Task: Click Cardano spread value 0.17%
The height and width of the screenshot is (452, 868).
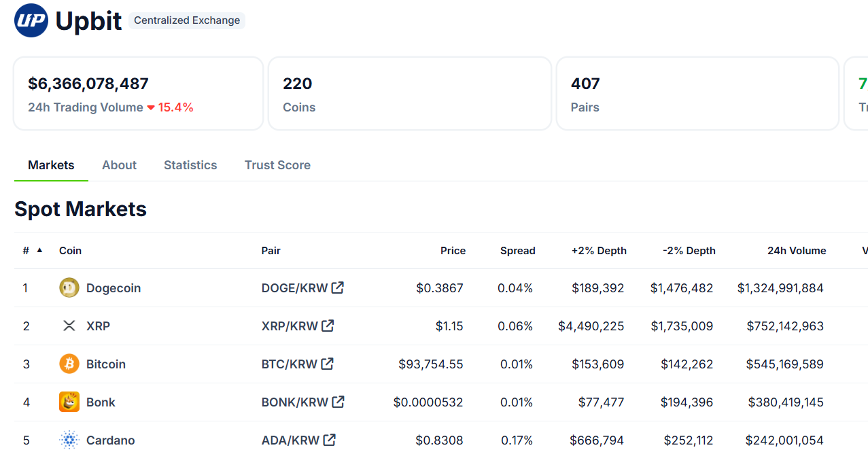Action: (x=517, y=440)
